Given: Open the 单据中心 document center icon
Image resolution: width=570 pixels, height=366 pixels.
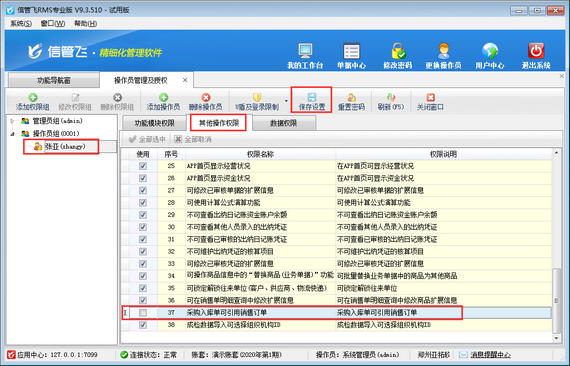Looking at the screenshot, I should pos(351,51).
